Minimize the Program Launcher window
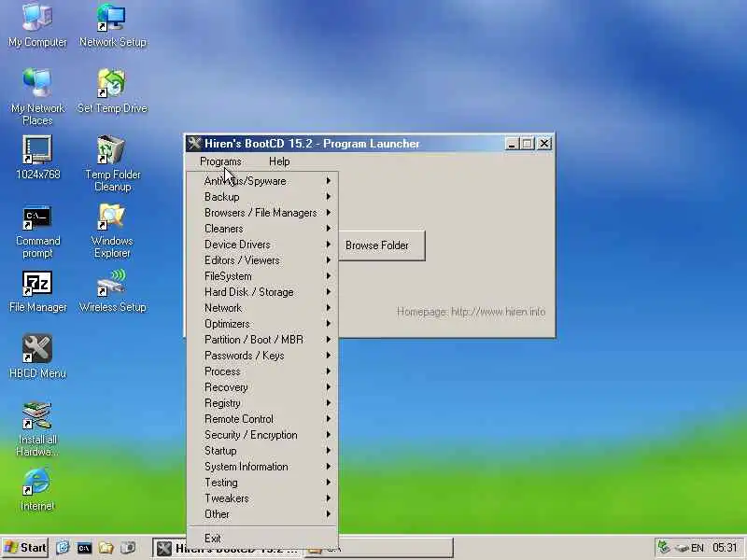 pyautogui.click(x=512, y=144)
